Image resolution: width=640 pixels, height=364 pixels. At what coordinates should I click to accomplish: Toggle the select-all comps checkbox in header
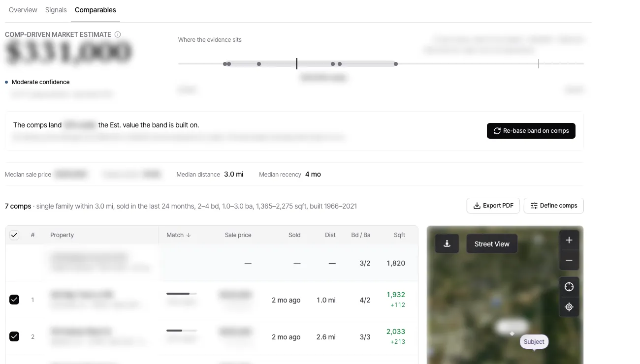[x=14, y=235]
